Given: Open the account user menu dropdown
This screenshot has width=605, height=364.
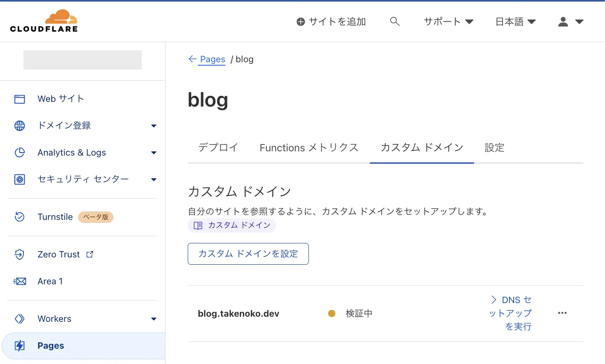Looking at the screenshot, I should (x=570, y=21).
